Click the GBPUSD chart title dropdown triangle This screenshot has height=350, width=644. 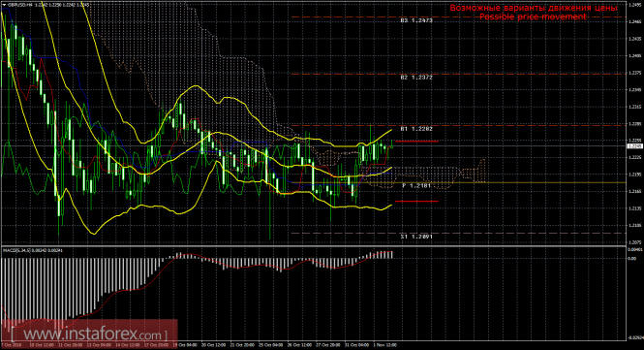(x=5, y=6)
